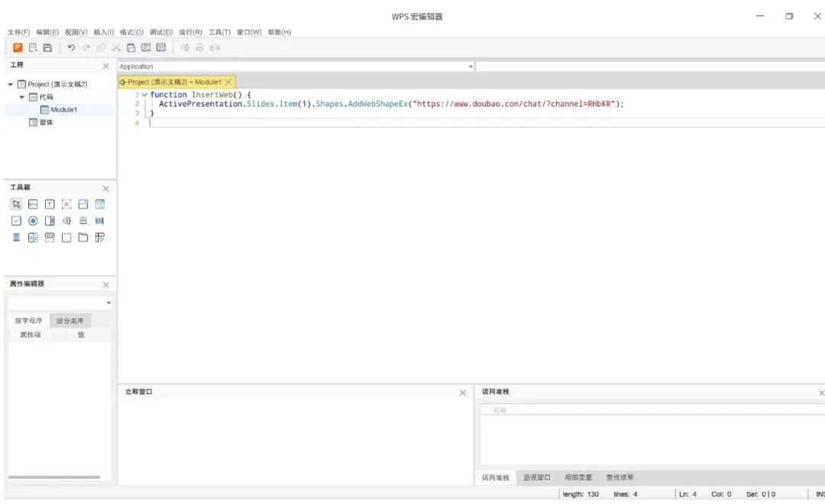Select Module1 in the project tree
The height and width of the screenshot is (504, 825).
[x=63, y=109]
